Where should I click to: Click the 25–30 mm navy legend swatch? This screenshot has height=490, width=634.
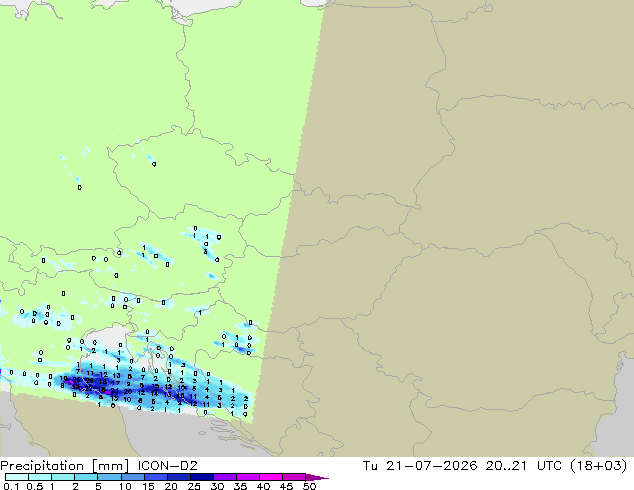pyautogui.click(x=202, y=477)
